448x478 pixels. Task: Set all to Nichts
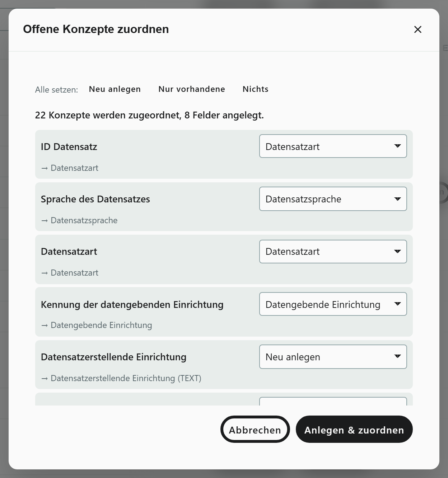click(256, 89)
